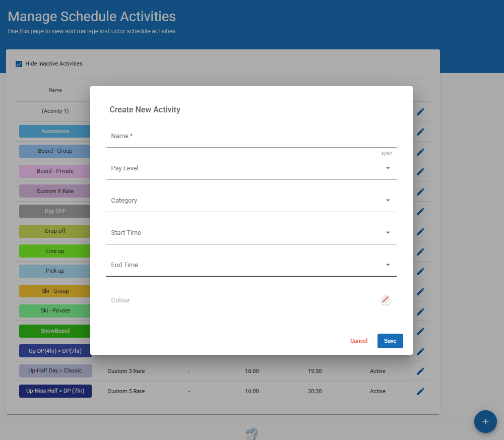The height and width of the screenshot is (440, 504).
Task: Open the Start Time dropdown
Action: point(251,233)
